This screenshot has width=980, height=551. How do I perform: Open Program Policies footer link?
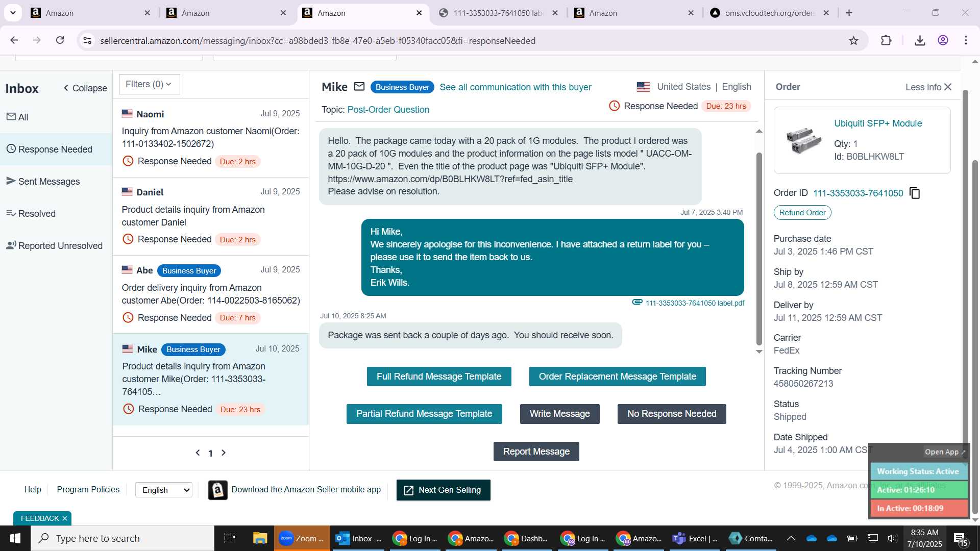(88, 490)
